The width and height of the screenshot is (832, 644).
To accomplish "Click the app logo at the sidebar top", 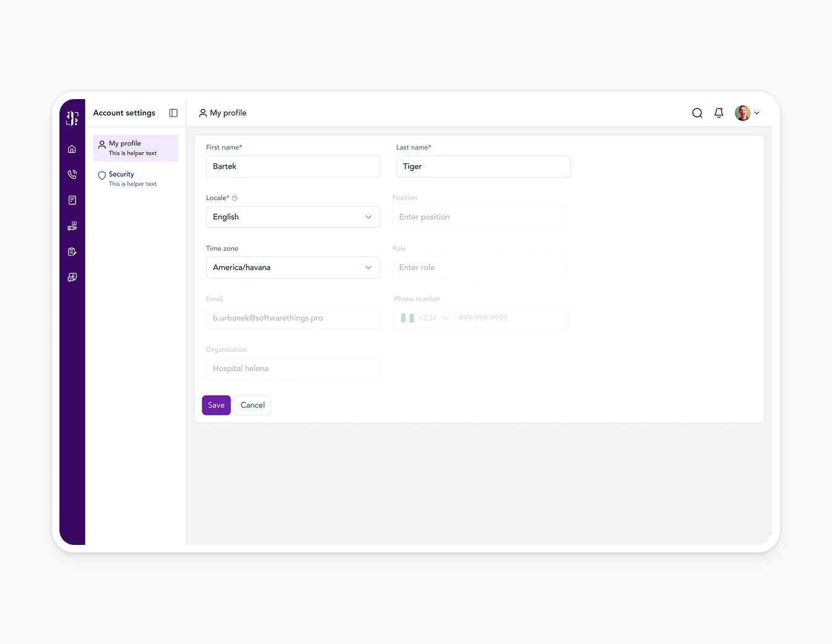I will click(72, 117).
